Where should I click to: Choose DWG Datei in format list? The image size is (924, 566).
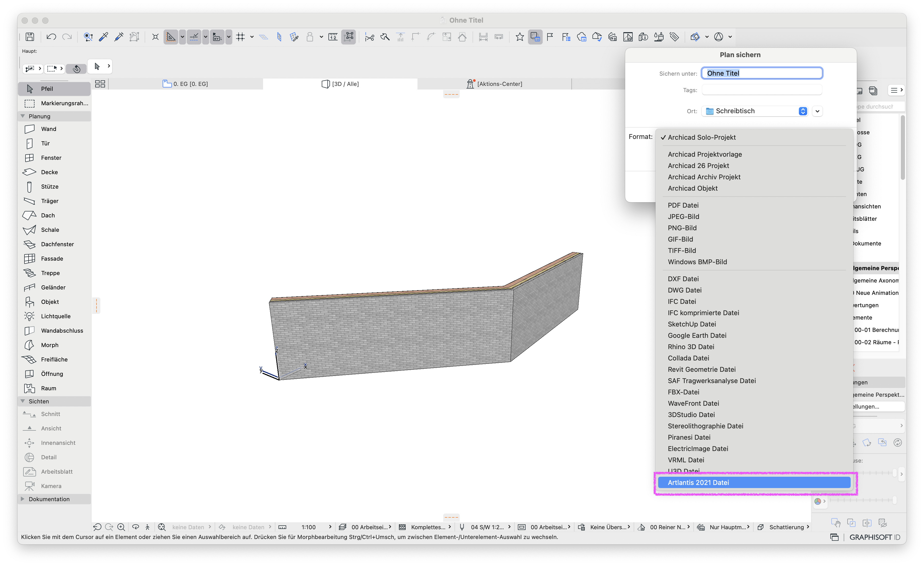(754, 290)
